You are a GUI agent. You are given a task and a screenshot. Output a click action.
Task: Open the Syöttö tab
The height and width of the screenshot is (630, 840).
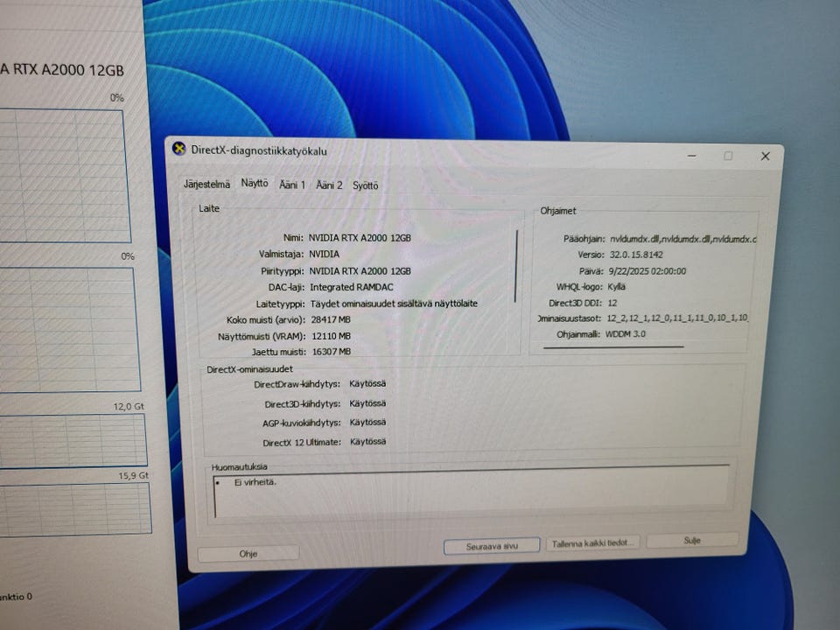pyautogui.click(x=366, y=185)
